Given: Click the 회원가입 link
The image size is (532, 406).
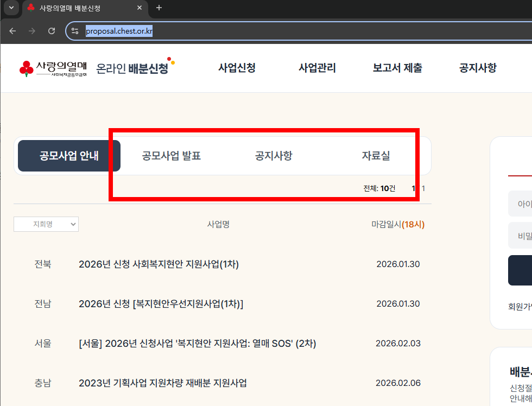Looking at the screenshot, I should [517, 306].
